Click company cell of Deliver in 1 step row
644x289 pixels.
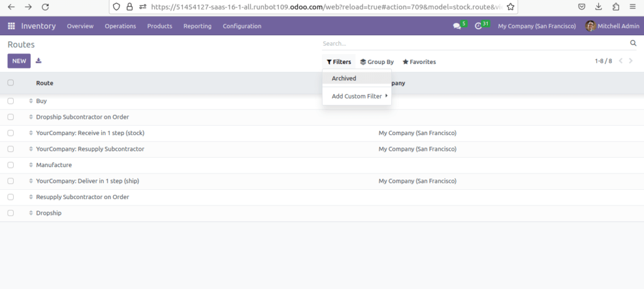[418, 181]
